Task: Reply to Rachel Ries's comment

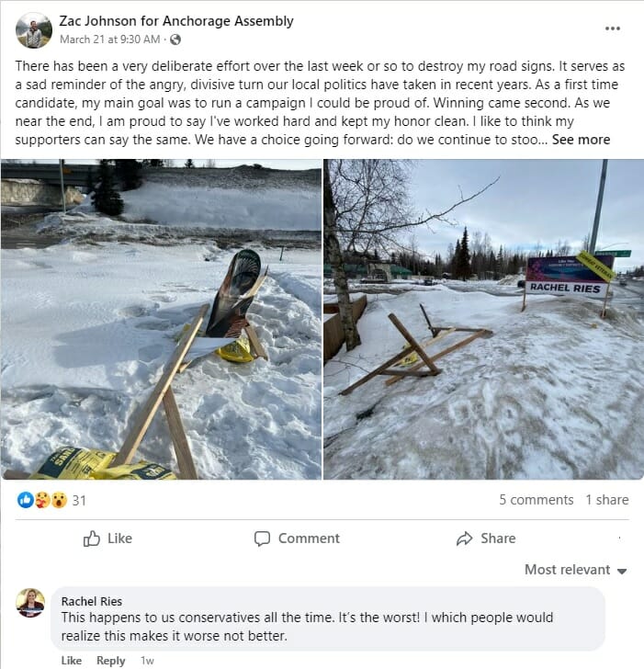Action: tap(111, 661)
